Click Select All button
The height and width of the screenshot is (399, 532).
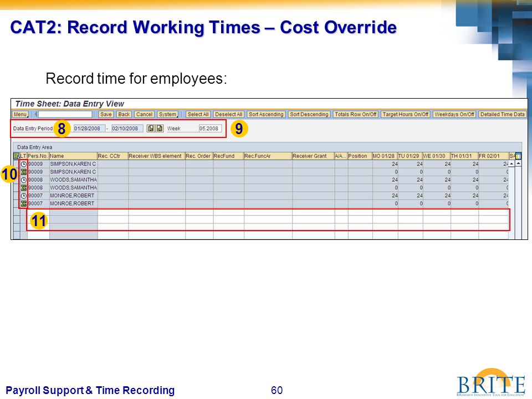[198, 115]
